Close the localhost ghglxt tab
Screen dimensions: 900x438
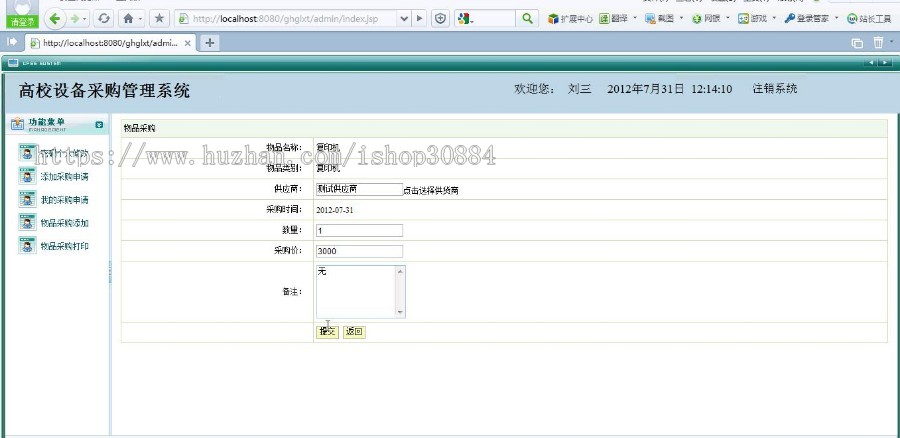188,43
